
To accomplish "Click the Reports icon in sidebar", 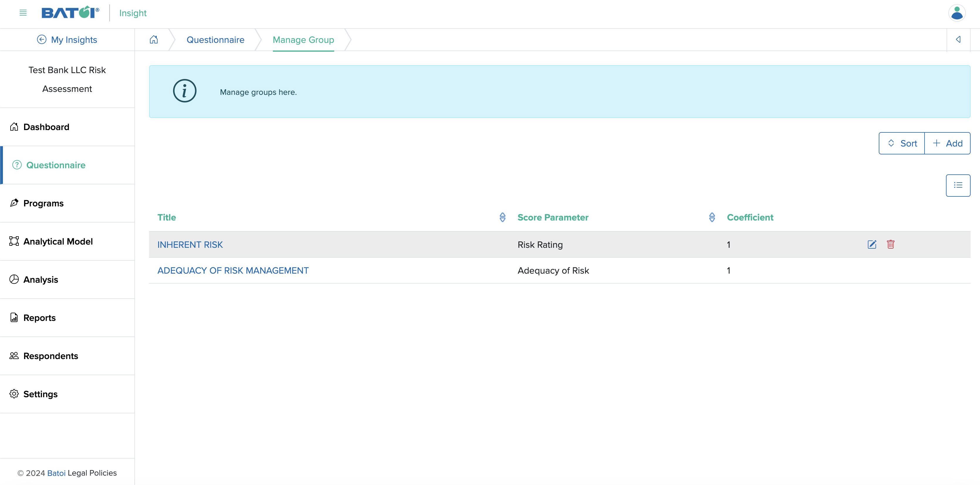I will pos(14,317).
